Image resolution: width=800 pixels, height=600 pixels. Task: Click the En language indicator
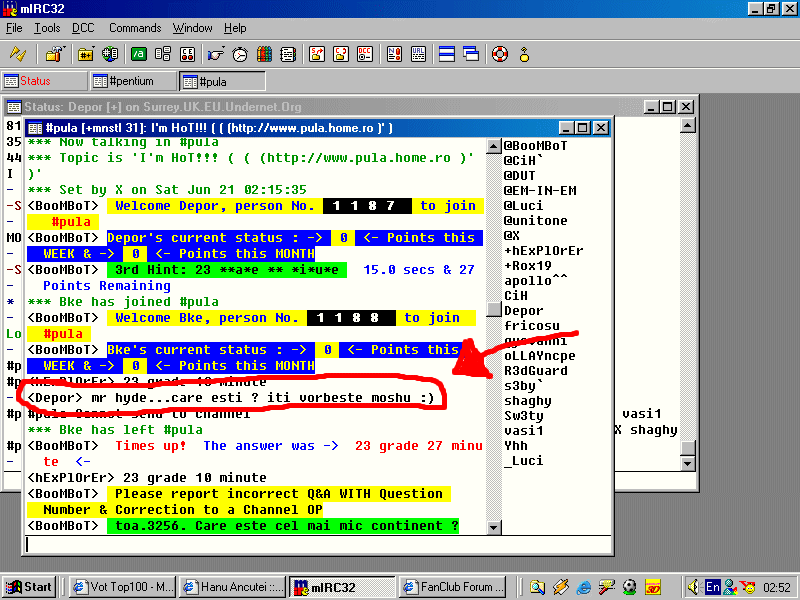(x=712, y=587)
